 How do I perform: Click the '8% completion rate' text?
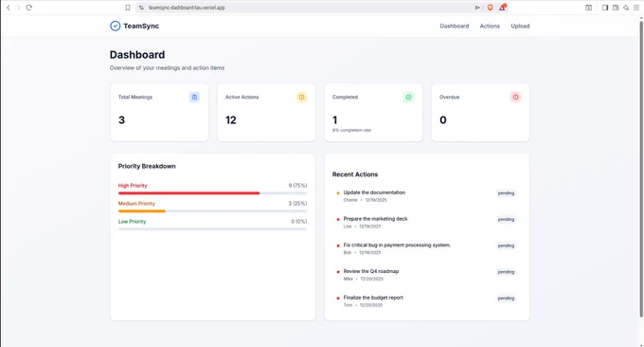tap(351, 130)
